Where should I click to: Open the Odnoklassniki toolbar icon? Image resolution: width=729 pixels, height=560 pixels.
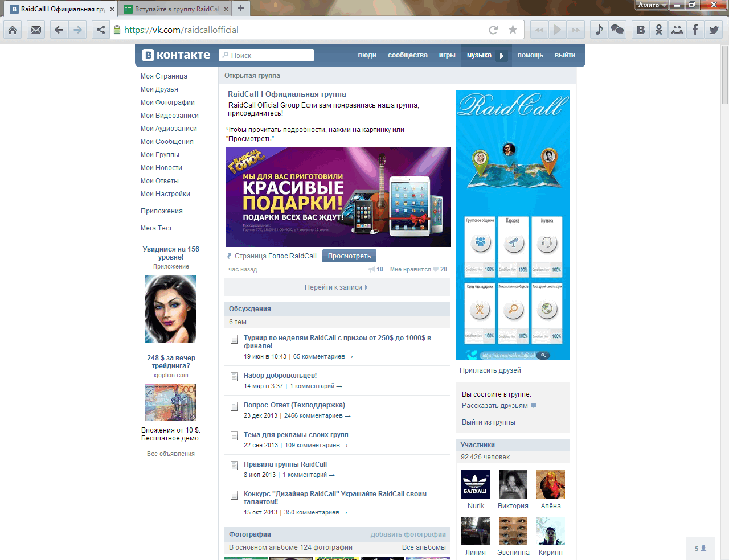[659, 30]
